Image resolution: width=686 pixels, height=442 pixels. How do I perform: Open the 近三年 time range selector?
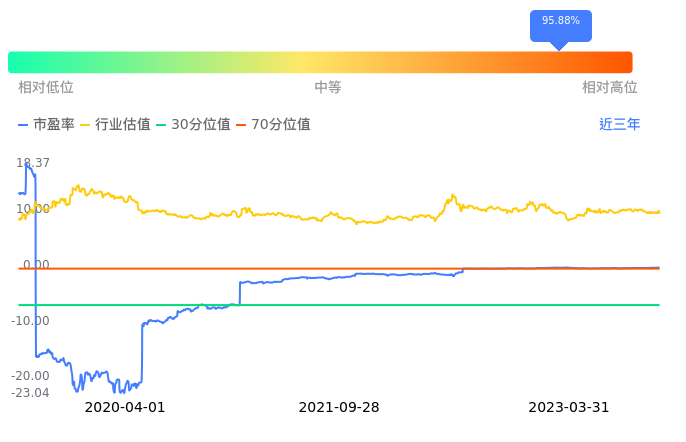[619, 125]
